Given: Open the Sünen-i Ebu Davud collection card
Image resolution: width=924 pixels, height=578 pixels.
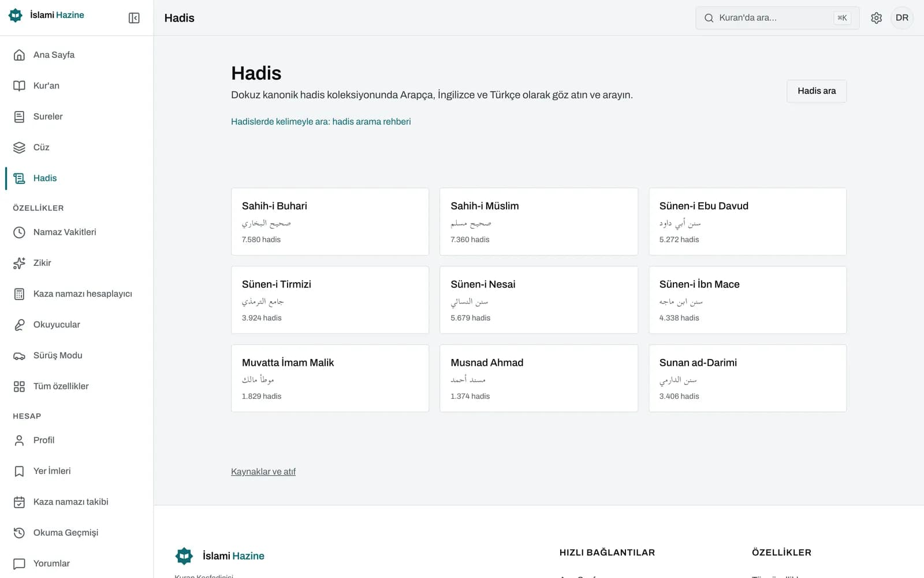Looking at the screenshot, I should [x=748, y=221].
